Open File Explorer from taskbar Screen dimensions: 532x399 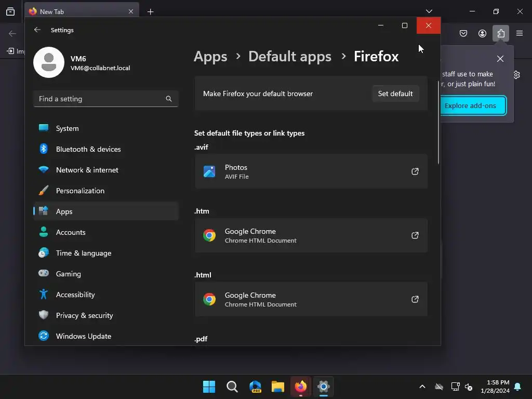pos(278,387)
